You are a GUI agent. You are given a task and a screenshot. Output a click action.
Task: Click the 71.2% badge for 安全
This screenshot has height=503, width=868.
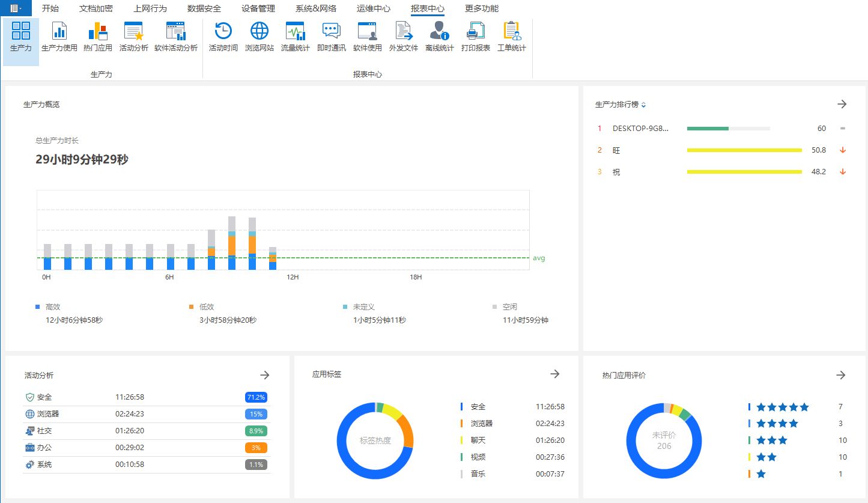[x=256, y=397]
